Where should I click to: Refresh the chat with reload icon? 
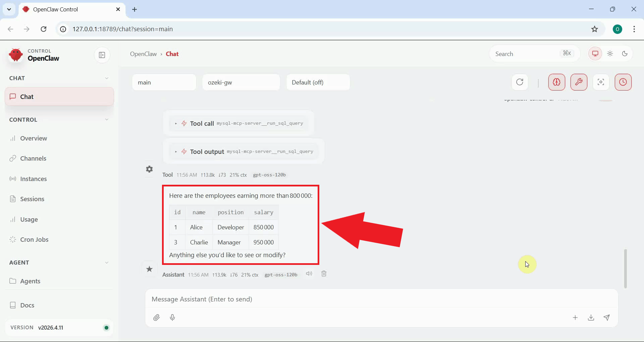520,82
